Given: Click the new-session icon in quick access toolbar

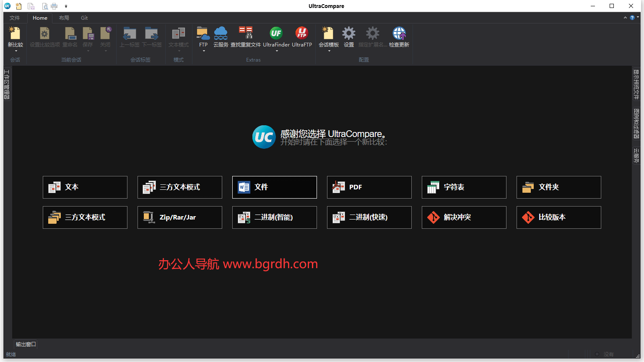Looking at the screenshot, I should point(19,6).
